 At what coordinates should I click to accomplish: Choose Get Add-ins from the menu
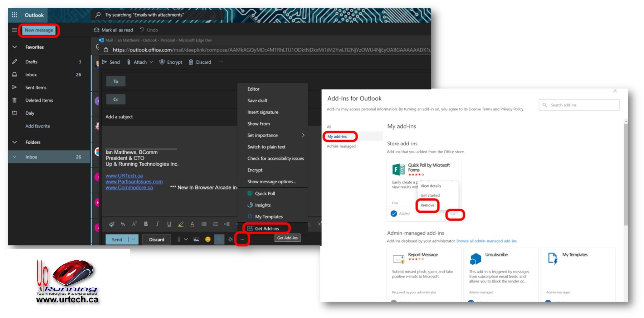pos(267,228)
